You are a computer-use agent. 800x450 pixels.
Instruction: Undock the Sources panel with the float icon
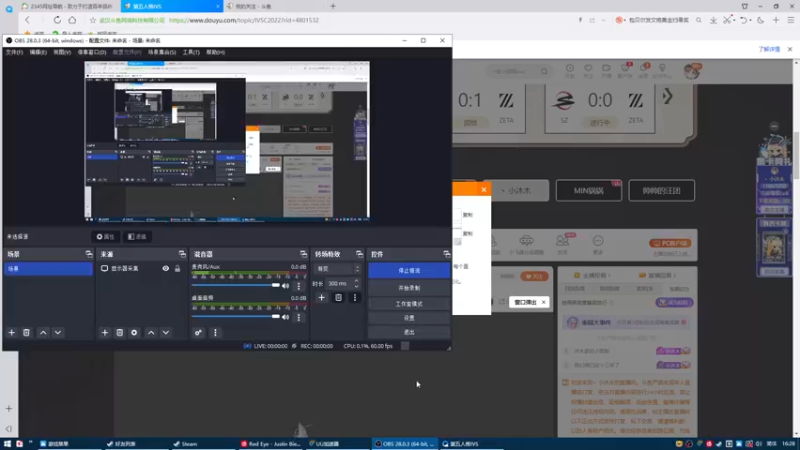(182, 254)
